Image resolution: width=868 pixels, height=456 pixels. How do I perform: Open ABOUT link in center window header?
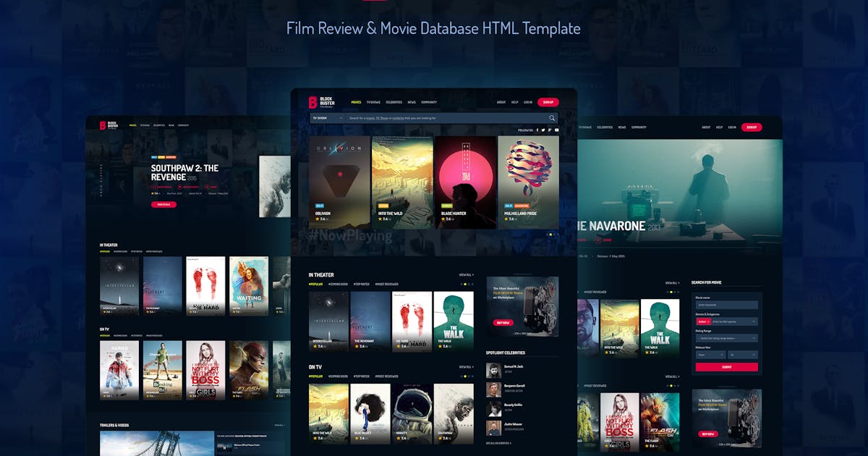click(x=501, y=102)
